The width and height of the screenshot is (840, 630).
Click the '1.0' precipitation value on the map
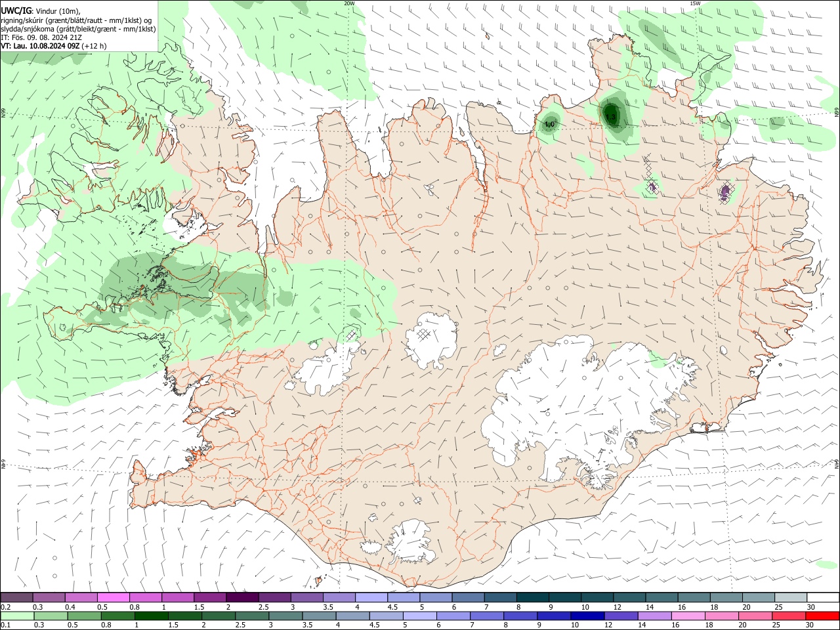click(x=549, y=124)
